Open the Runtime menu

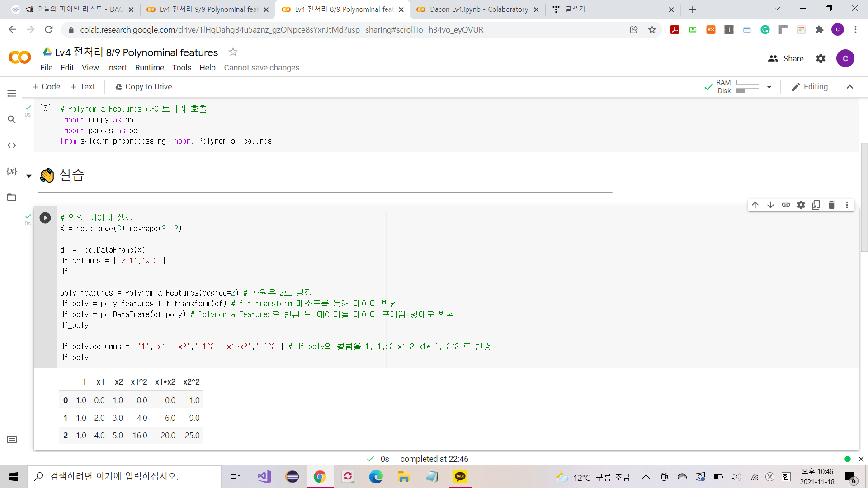coord(149,68)
